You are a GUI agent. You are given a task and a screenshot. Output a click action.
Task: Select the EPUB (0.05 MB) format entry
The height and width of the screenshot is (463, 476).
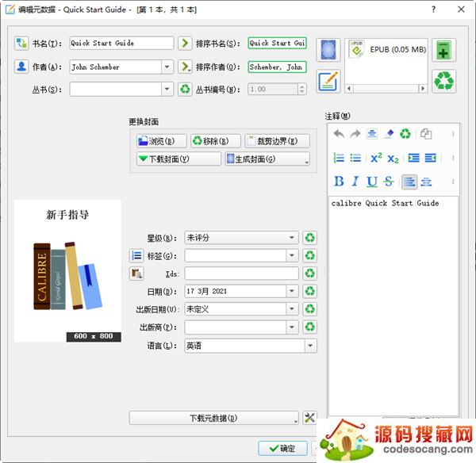387,49
